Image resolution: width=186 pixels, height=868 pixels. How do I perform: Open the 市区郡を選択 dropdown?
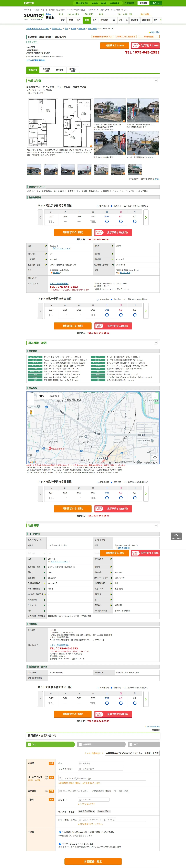104,811
